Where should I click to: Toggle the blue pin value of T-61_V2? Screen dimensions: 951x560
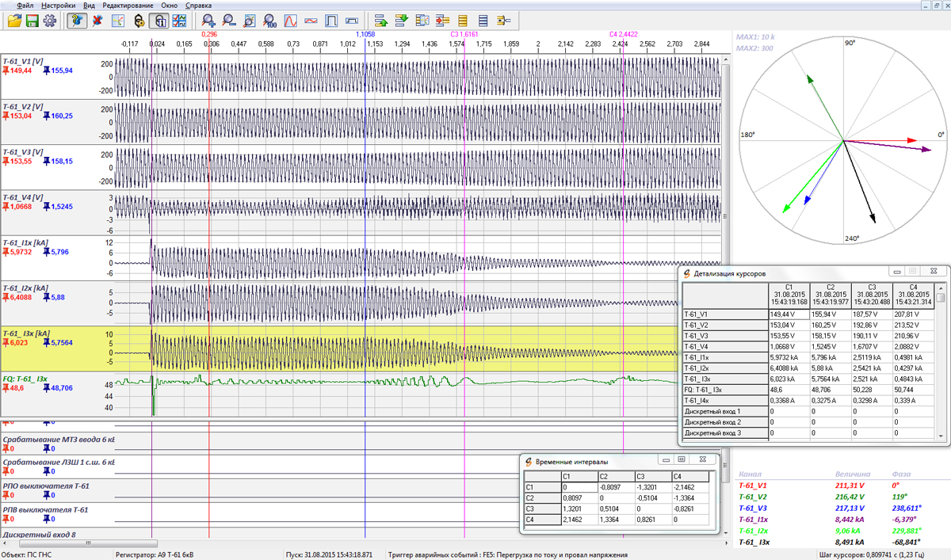(x=59, y=116)
